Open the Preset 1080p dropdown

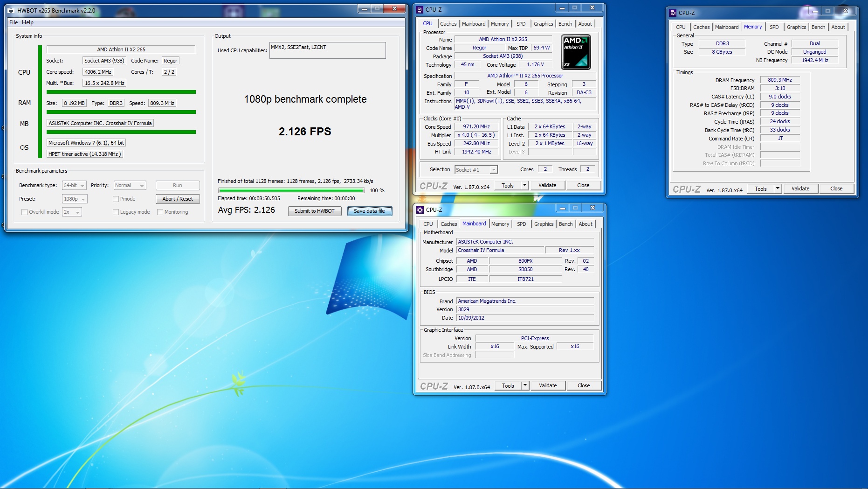[x=75, y=199]
